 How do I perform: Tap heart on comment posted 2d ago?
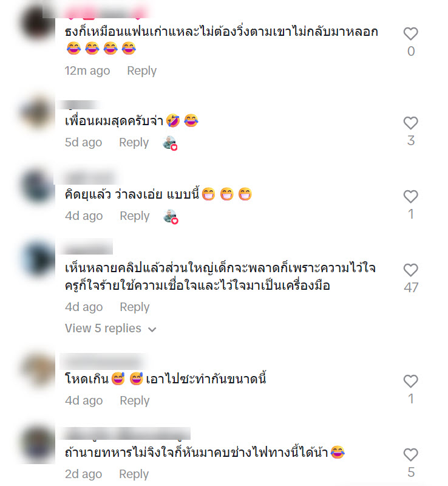pos(410,454)
